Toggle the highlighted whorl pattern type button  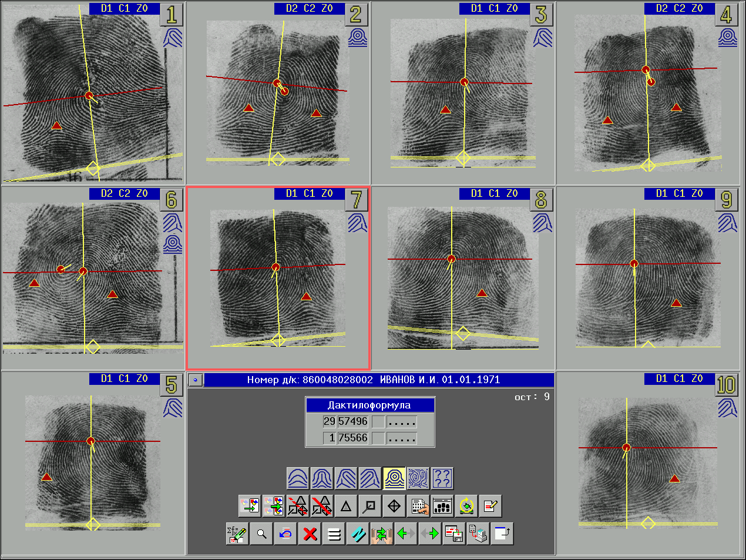tap(394, 478)
